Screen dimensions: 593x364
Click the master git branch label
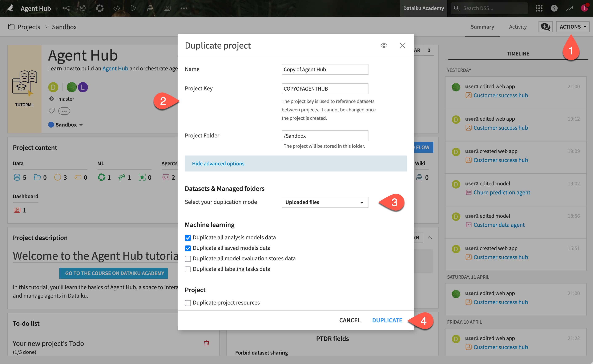click(66, 99)
